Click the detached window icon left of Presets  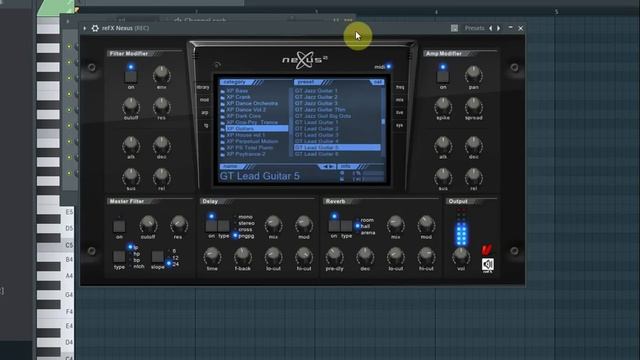[454, 28]
